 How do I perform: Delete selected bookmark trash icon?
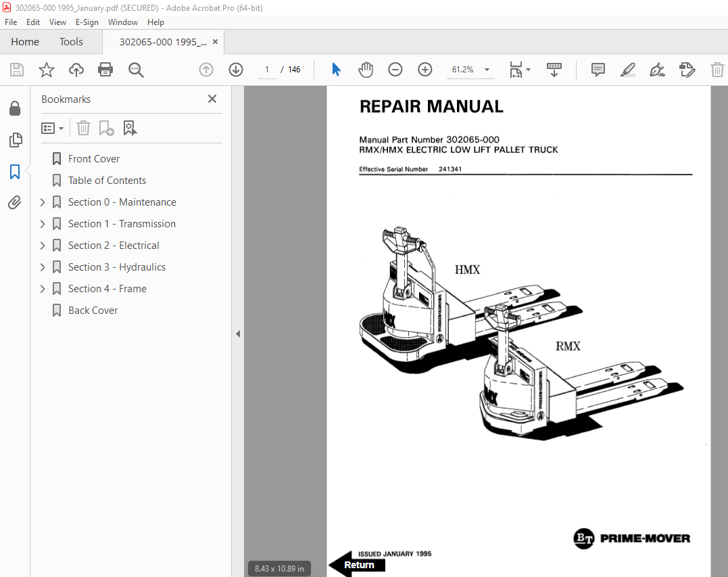(84, 128)
